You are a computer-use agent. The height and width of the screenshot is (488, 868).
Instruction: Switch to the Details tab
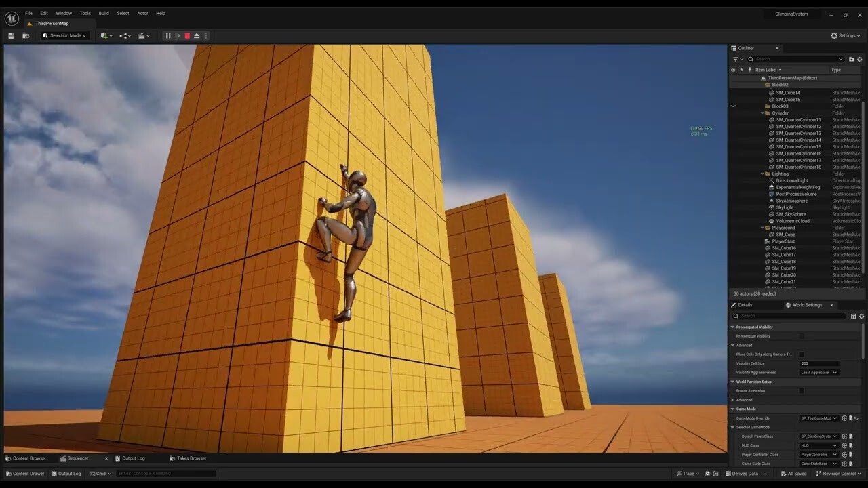[746, 304]
